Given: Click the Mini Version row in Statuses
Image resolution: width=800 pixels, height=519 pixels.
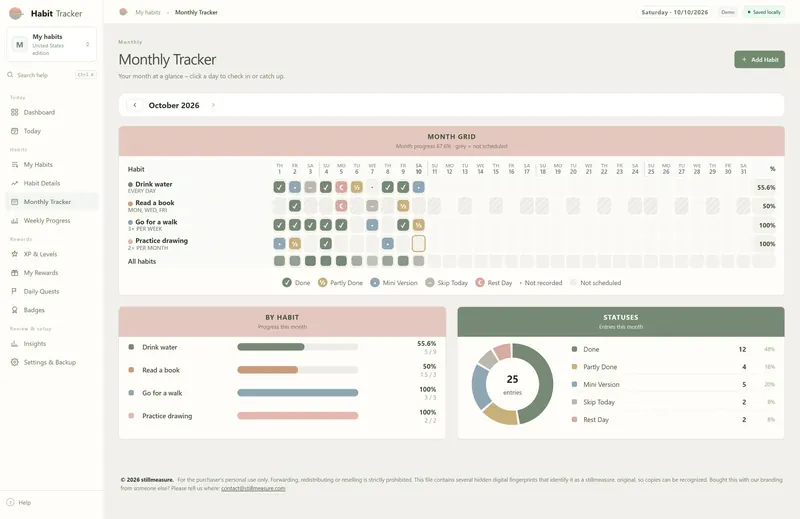Looking at the screenshot, I should (673, 384).
